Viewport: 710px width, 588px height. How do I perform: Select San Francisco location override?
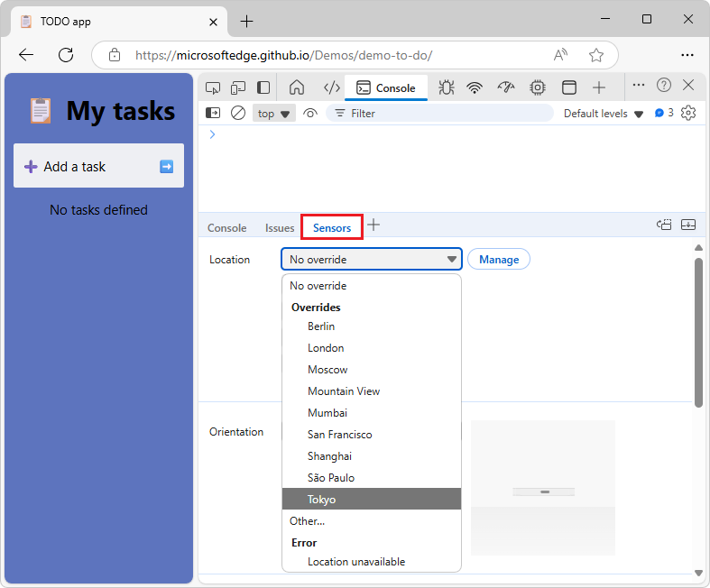pos(372,435)
